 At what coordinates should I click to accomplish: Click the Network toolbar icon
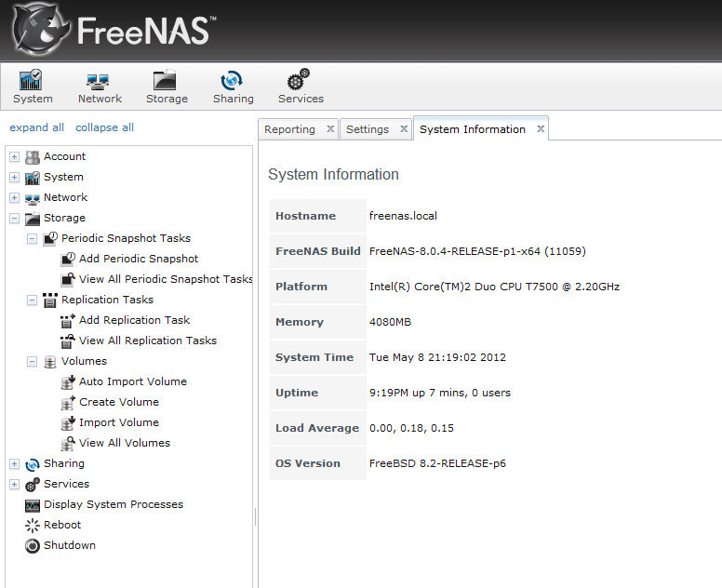click(x=100, y=81)
